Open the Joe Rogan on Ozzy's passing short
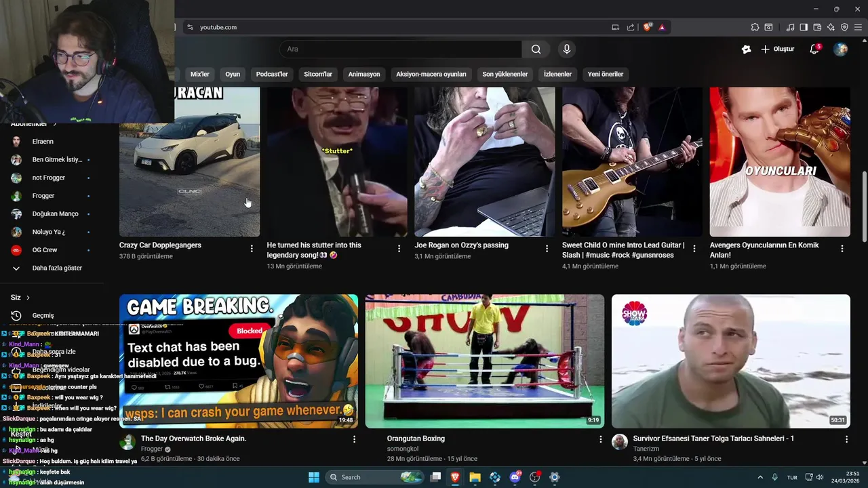The height and width of the screenshot is (488, 868). [485, 162]
